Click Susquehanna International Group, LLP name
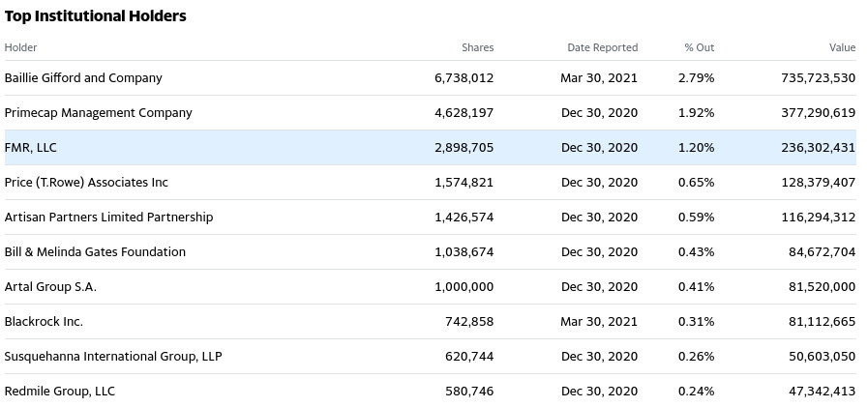868x407 pixels. point(113,357)
